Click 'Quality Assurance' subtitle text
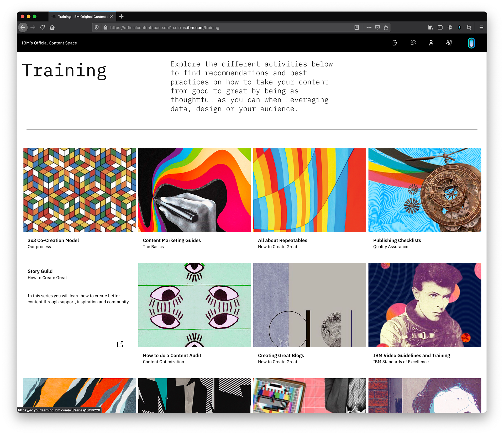Image resolution: width=504 pixels, height=435 pixels. click(391, 247)
